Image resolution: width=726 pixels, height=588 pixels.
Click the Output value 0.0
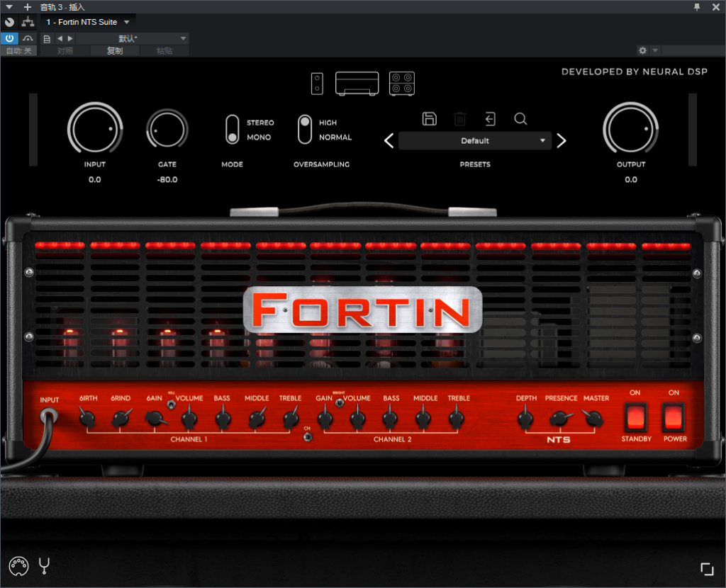coord(630,179)
